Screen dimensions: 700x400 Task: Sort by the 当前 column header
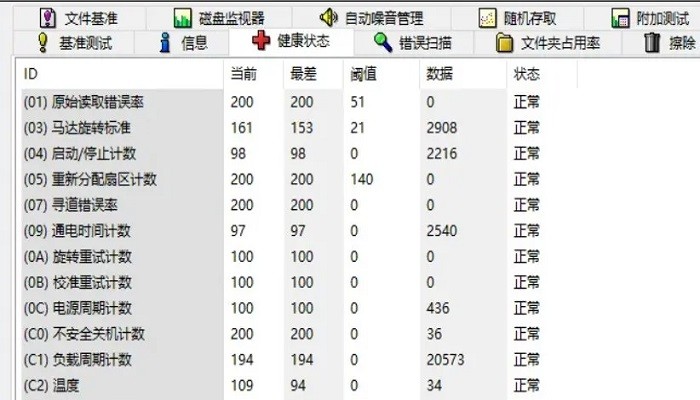click(x=253, y=74)
